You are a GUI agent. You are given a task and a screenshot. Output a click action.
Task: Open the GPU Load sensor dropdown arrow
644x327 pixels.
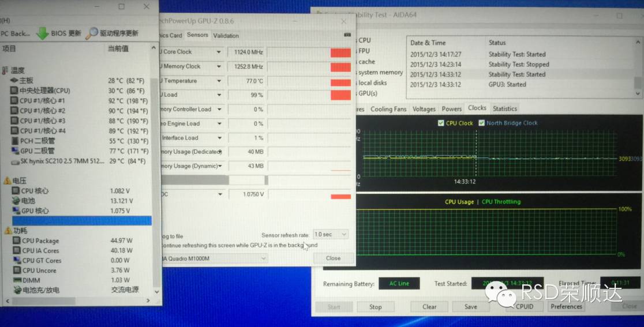coord(219,95)
